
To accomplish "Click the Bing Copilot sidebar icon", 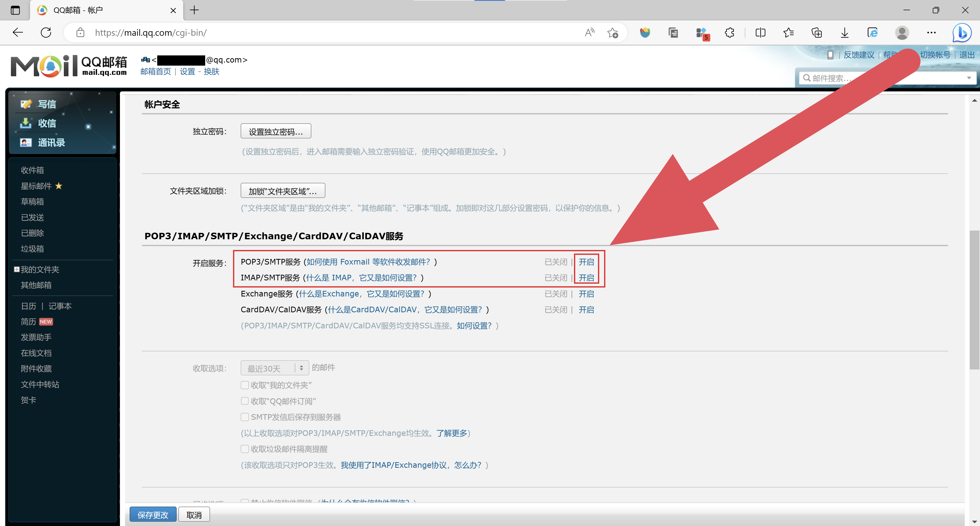I will 961,33.
